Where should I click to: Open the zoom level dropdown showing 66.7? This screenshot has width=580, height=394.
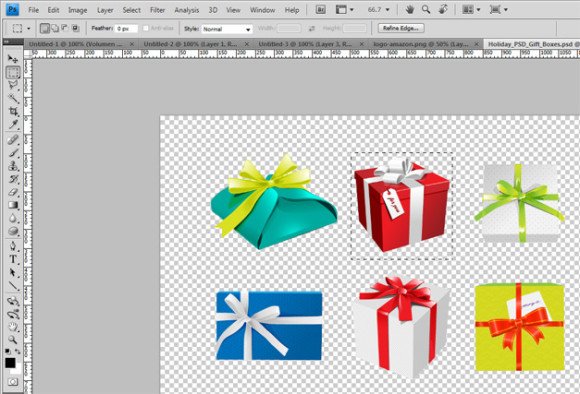378,10
